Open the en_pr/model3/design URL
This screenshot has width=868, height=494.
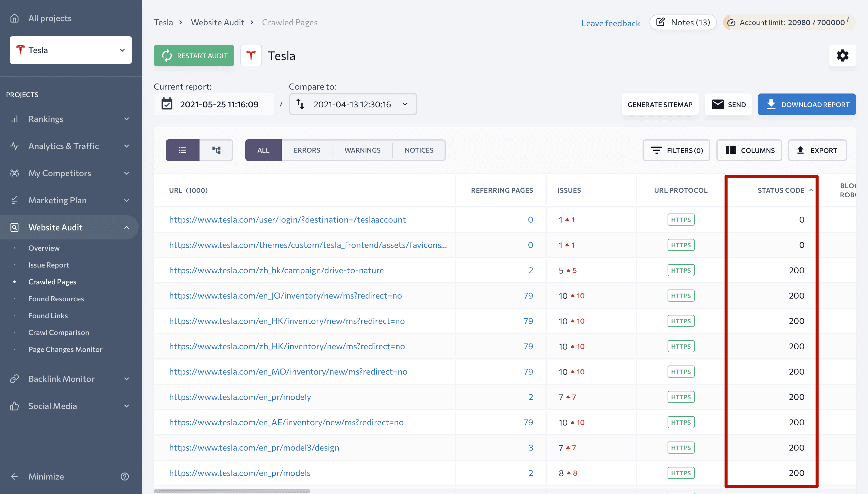click(254, 448)
